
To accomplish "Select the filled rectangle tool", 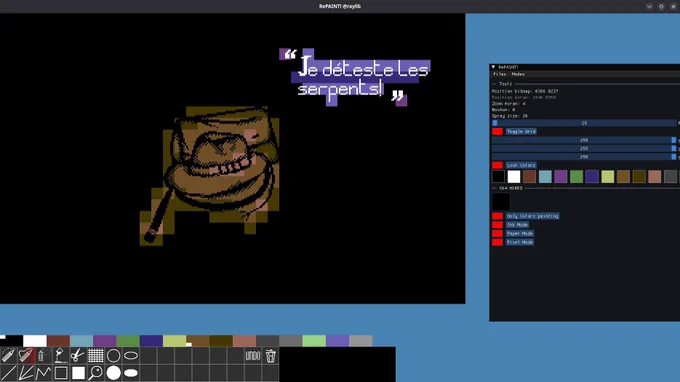I will pyautogui.click(x=78, y=373).
